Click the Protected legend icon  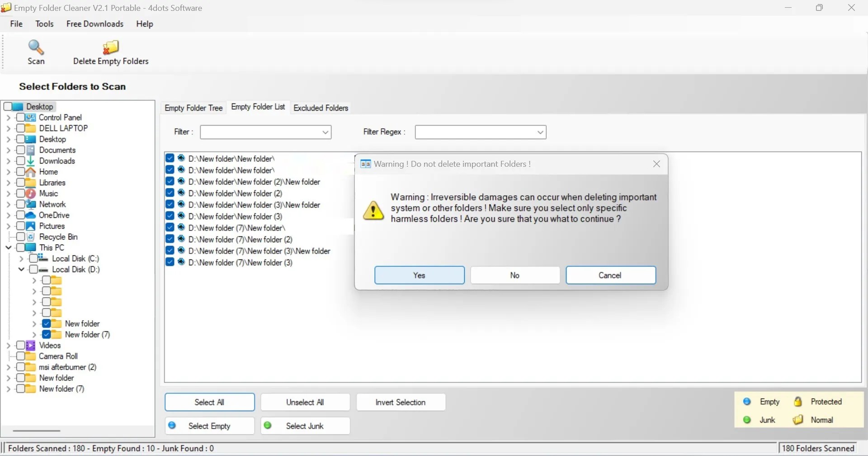click(798, 401)
